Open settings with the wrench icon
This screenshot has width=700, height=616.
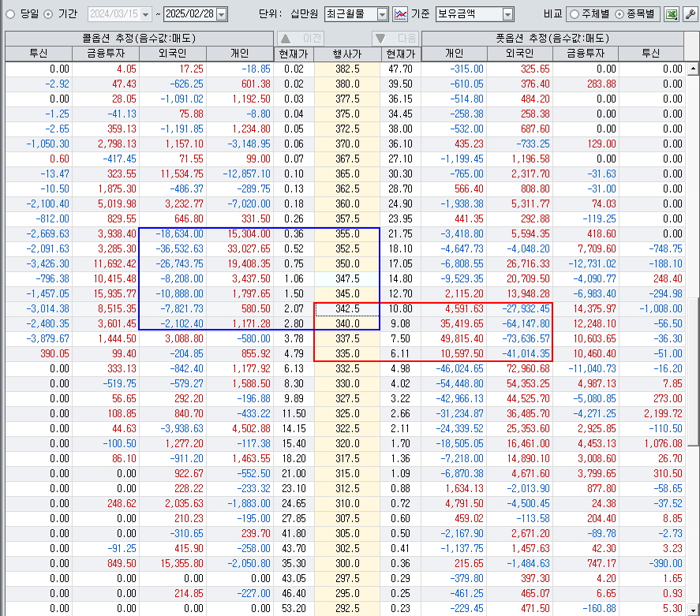point(689,14)
